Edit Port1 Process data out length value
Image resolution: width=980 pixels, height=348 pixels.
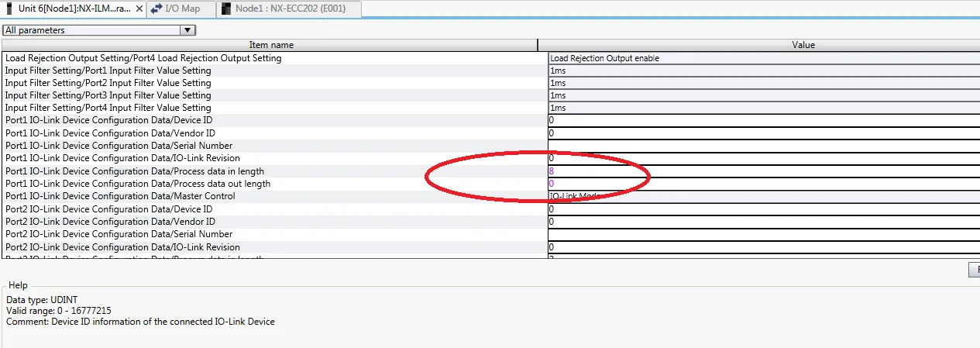pos(763,184)
